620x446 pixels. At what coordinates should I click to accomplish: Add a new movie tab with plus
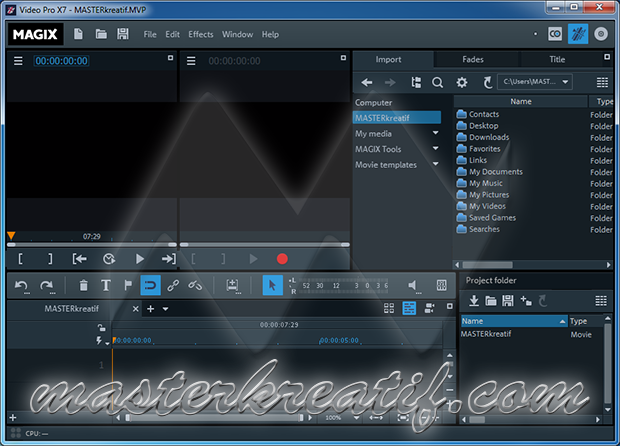[x=151, y=309]
